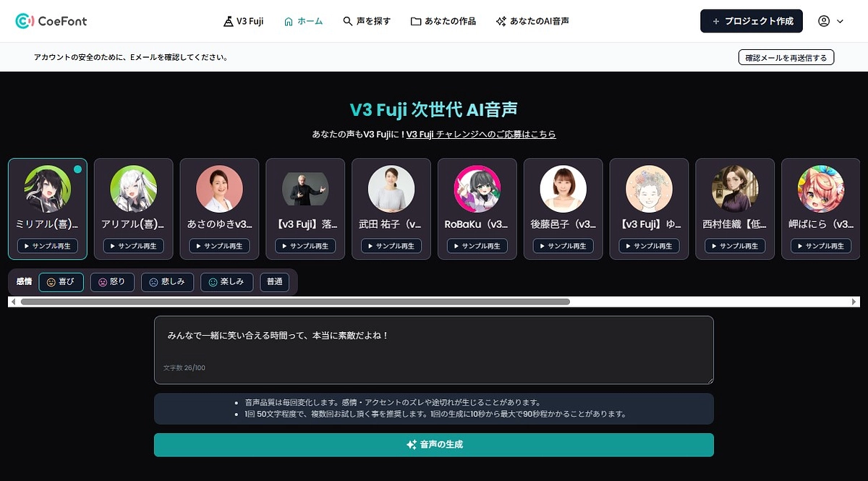Image resolution: width=868 pixels, height=481 pixels.
Task: Click the CoeFont logo icon
Action: [25, 21]
